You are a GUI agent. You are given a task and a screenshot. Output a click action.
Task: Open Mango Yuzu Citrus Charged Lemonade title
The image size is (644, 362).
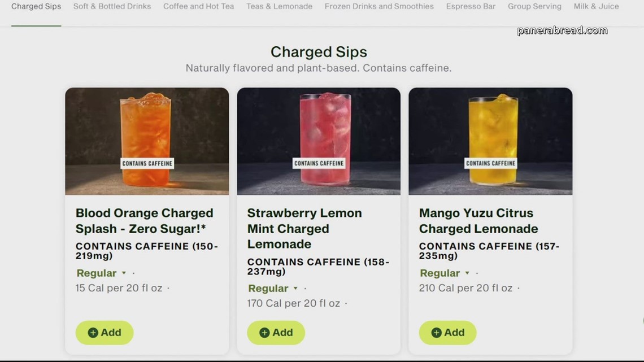[478, 221]
